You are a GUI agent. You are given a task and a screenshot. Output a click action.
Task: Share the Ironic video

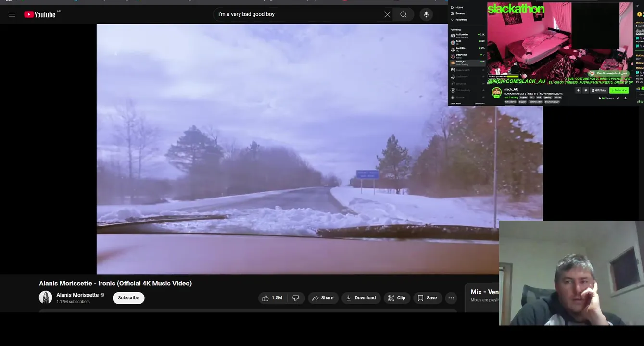323,298
